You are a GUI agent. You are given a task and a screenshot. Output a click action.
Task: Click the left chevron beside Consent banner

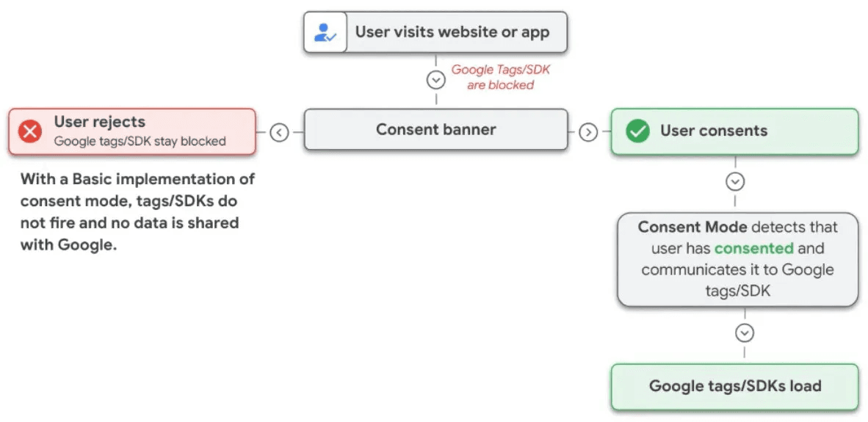(279, 132)
